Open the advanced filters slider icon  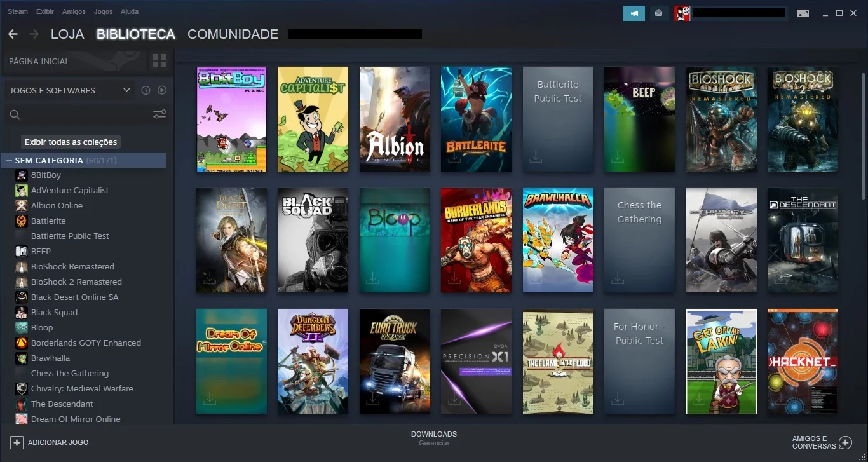(x=159, y=114)
